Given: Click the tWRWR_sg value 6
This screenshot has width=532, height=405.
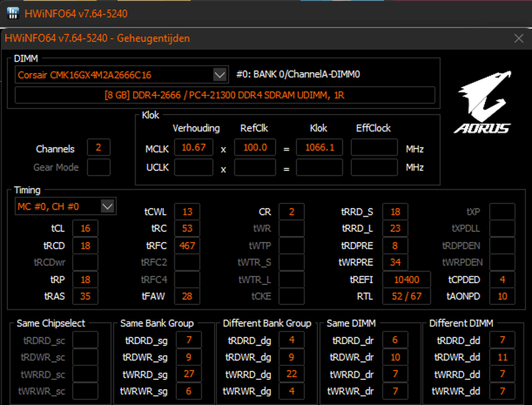Looking at the screenshot, I should (189, 391).
